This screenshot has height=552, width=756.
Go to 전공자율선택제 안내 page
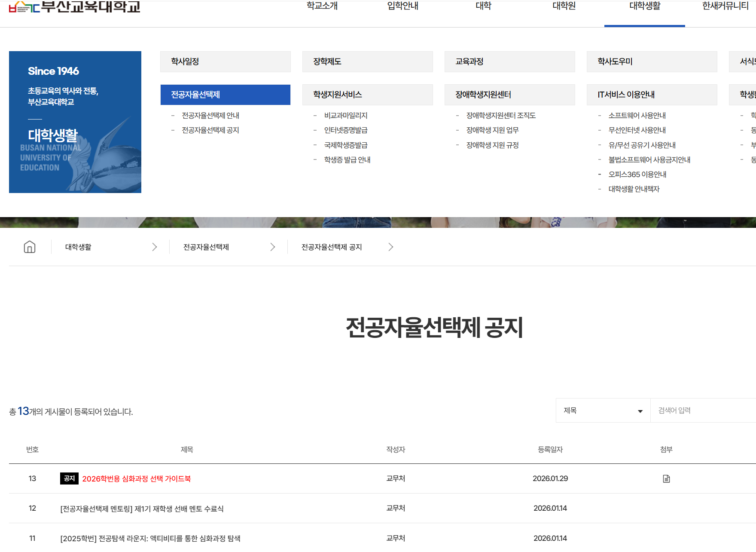[210, 116]
